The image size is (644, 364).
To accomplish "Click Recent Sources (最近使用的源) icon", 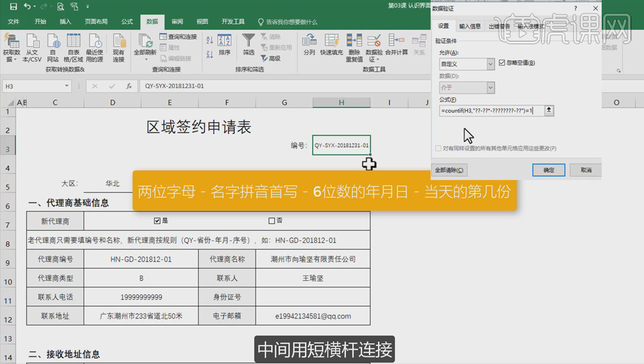I will (x=94, y=42).
